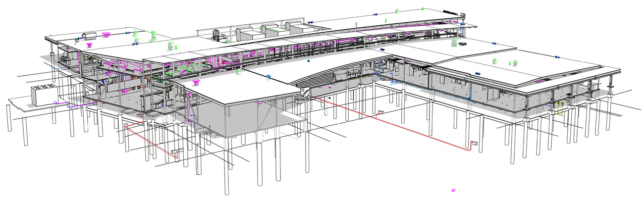
Task: Select the rectangular tank on the left platform
Action: (43, 96)
